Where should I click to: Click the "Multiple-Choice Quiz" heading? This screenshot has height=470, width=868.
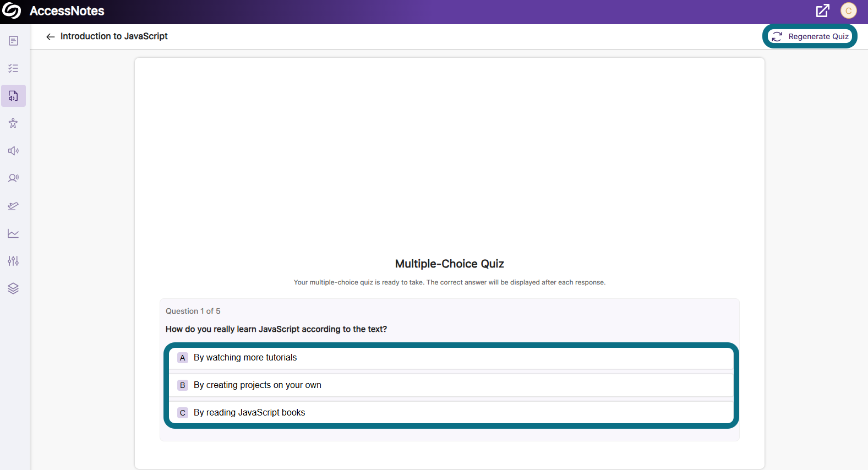tap(450, 264)
